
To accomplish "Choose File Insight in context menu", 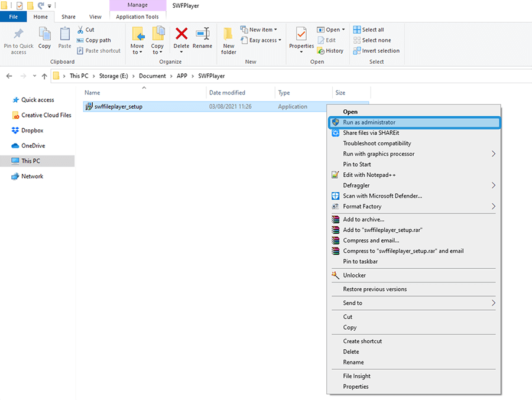I will (x=414, y=376).
